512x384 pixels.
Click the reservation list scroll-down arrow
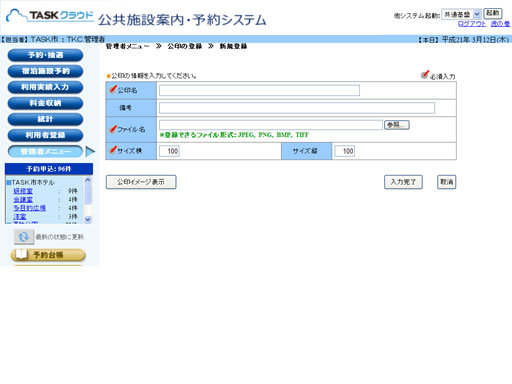tap(88, 219)
